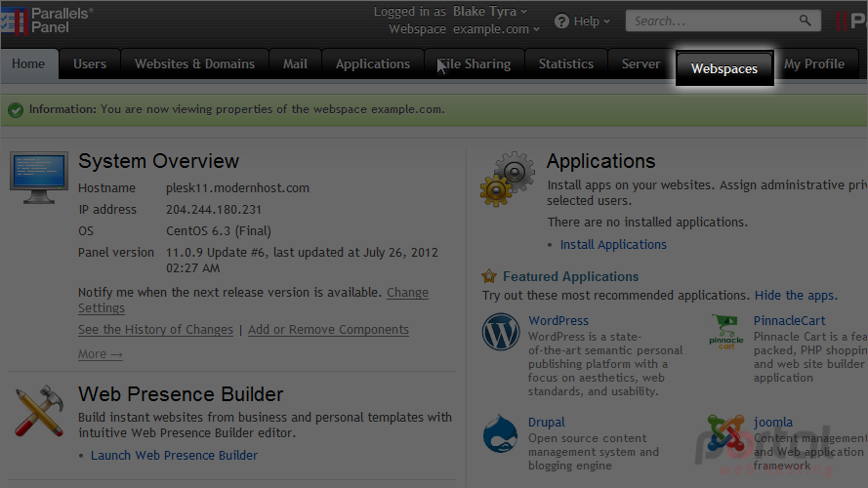This screenshot has width=868, height=488.
Task: Click the Install Applications link
Action: (x=613, y=245)
